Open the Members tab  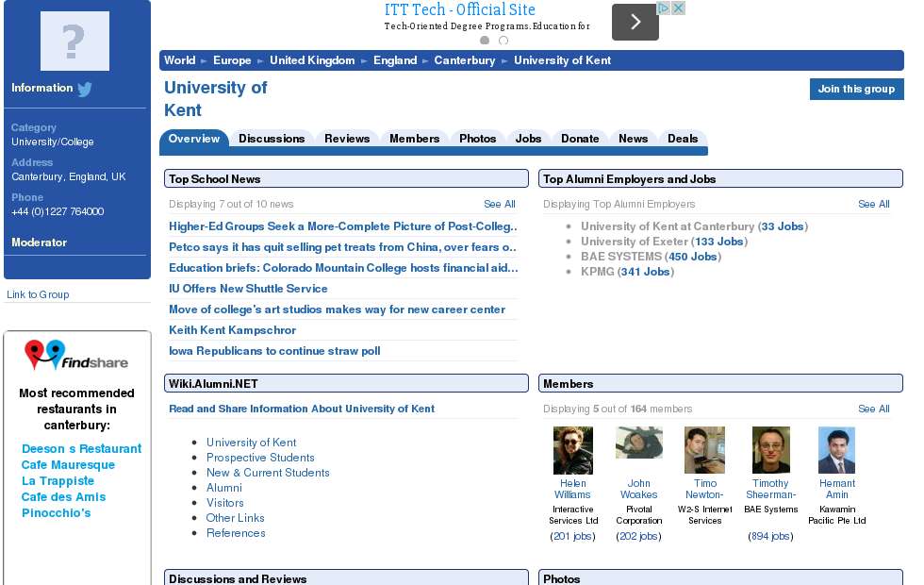click(414, 139)
